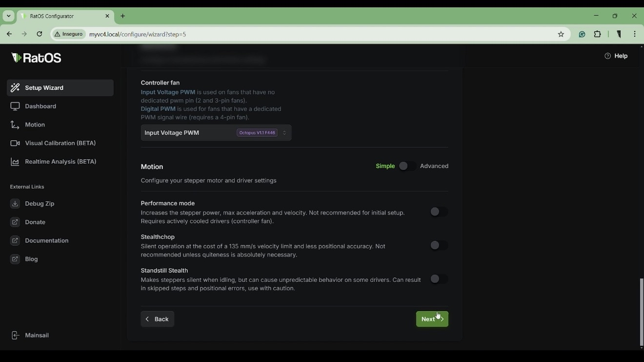Download the Debug Zip
The height and width of the screenshot is (362, 644).
(40, 204)
